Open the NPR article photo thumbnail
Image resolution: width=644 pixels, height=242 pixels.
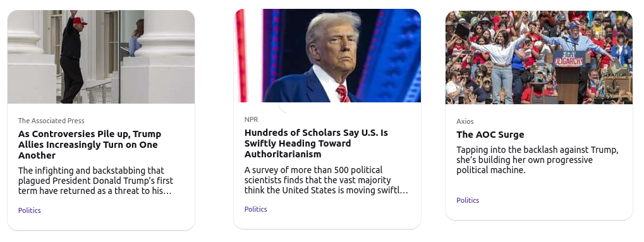pos(327,56)
